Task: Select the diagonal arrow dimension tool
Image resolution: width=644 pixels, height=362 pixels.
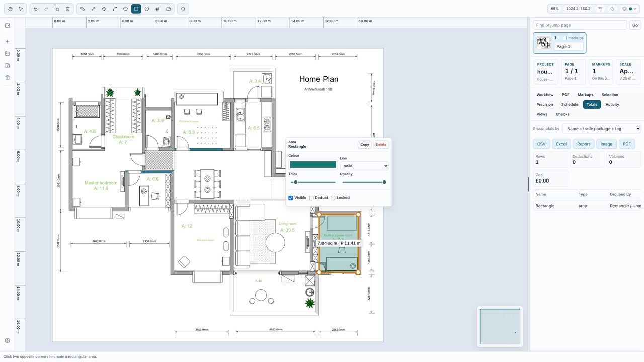Action: [94, 9]
